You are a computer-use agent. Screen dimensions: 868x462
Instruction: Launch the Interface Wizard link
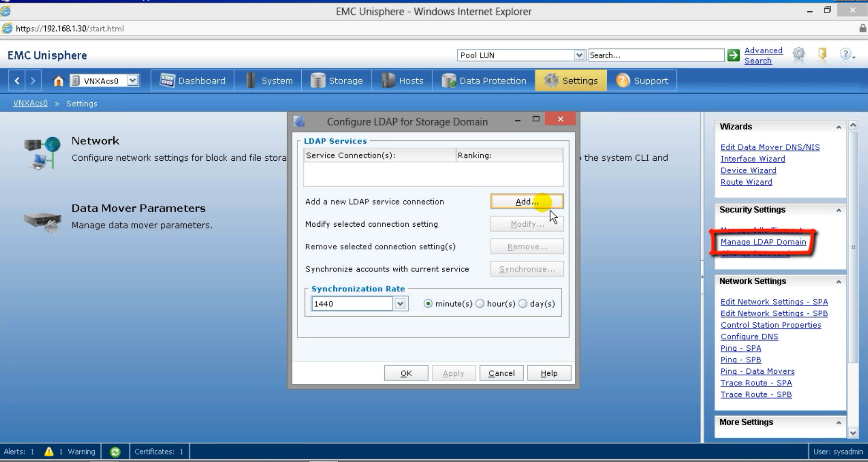[x=752, y=159]
